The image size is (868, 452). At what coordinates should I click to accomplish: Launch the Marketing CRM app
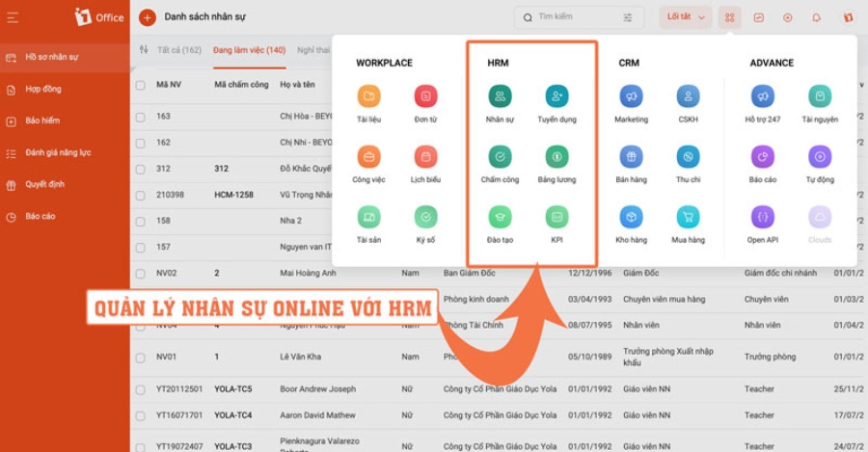click(631, 95)
